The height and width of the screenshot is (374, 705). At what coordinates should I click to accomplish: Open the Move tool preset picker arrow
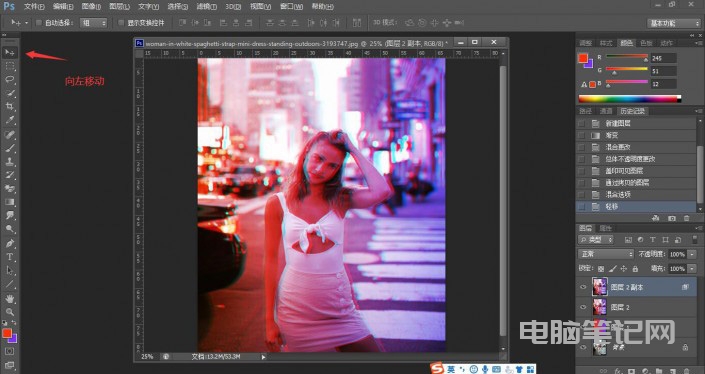point(26,22)
